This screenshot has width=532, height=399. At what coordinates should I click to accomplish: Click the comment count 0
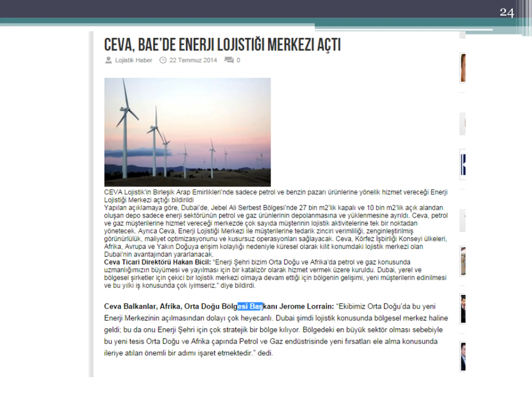[x=238, y=60]
